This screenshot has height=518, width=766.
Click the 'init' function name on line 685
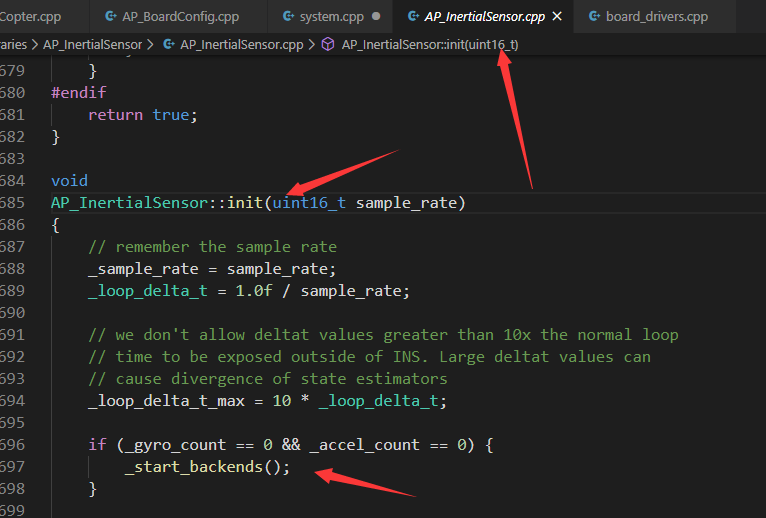click(245, 202)
